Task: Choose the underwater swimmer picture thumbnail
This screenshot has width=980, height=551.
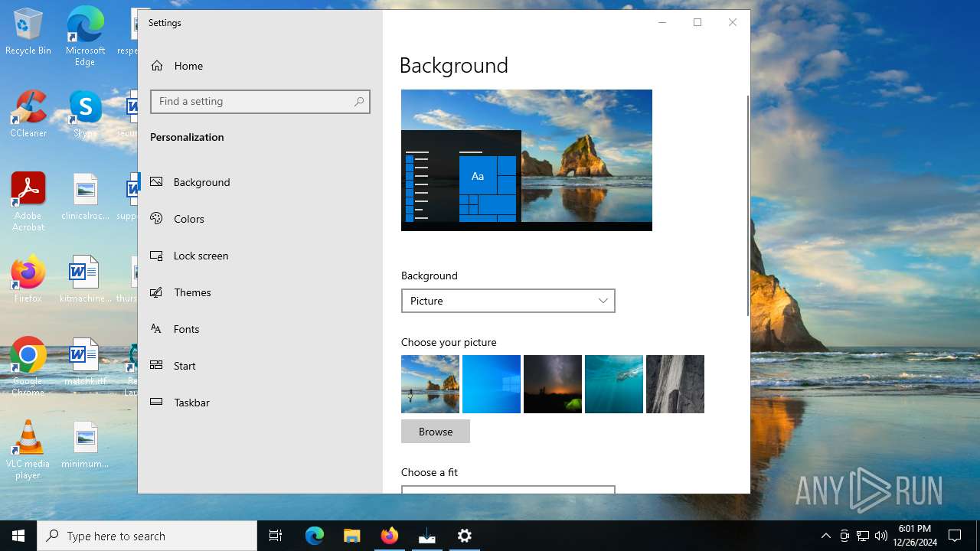Action: pos(614,384)
